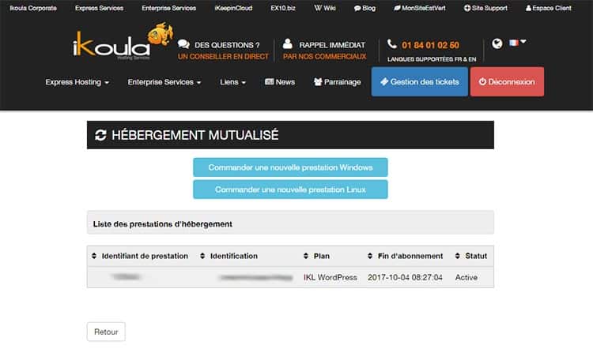Click the person icon by Rappel Immédiat
Viewport: 593px width, 364px height.
pos(288,45)
